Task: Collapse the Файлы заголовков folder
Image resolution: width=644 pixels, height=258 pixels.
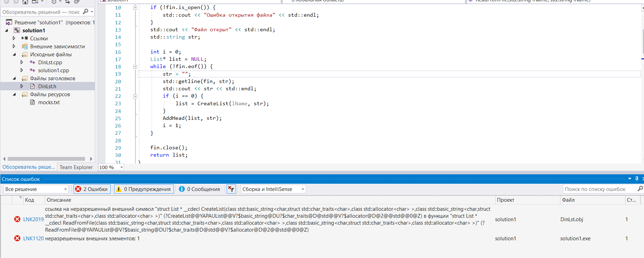Action: click(x=14, y=78)
